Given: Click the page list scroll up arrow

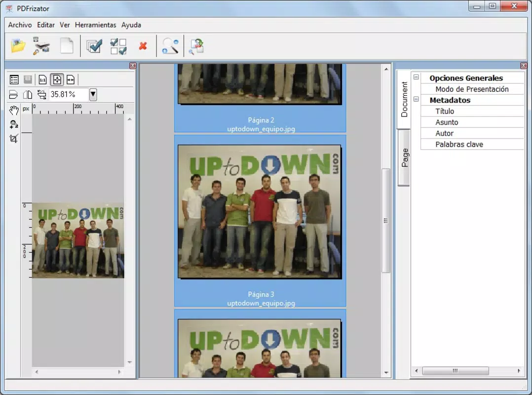Looking at the screenshot, I should tap(386, 69).
